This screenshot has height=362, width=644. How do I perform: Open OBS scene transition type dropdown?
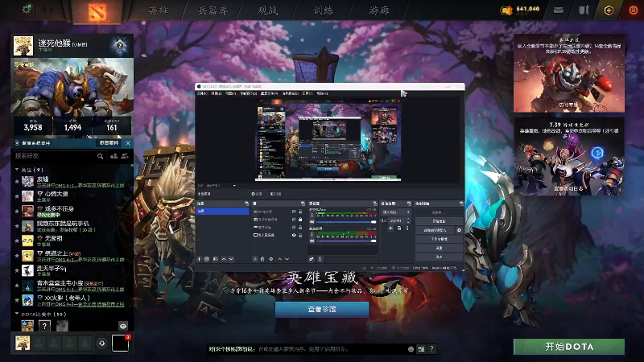396,212
